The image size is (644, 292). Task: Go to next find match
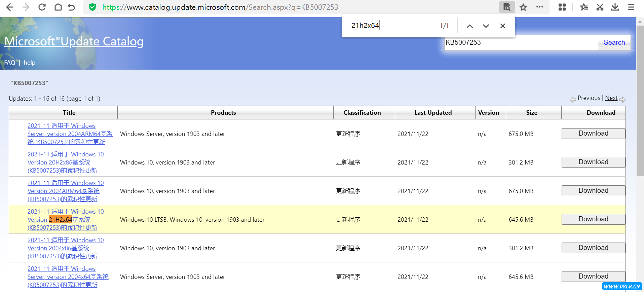(486, 26)
